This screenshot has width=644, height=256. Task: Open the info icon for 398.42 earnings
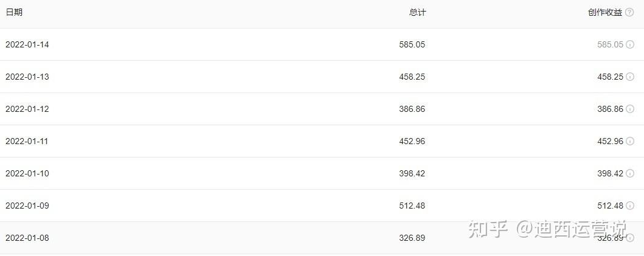629,173
